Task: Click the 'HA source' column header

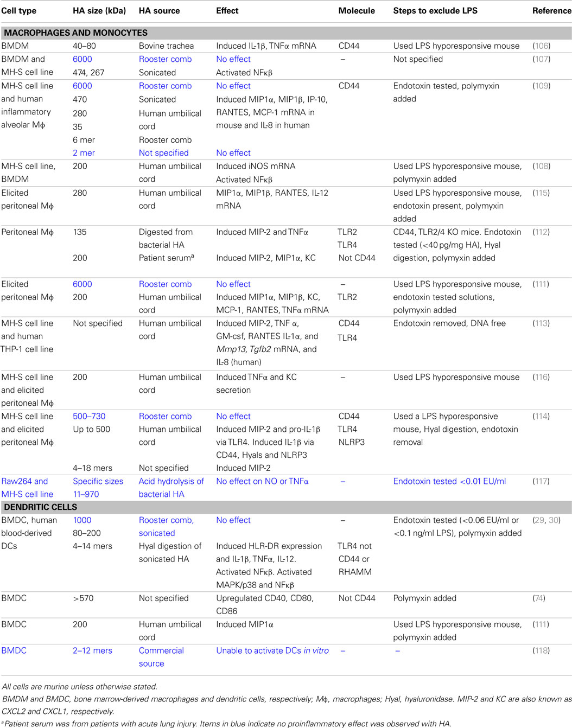Action: coord(159,10)
